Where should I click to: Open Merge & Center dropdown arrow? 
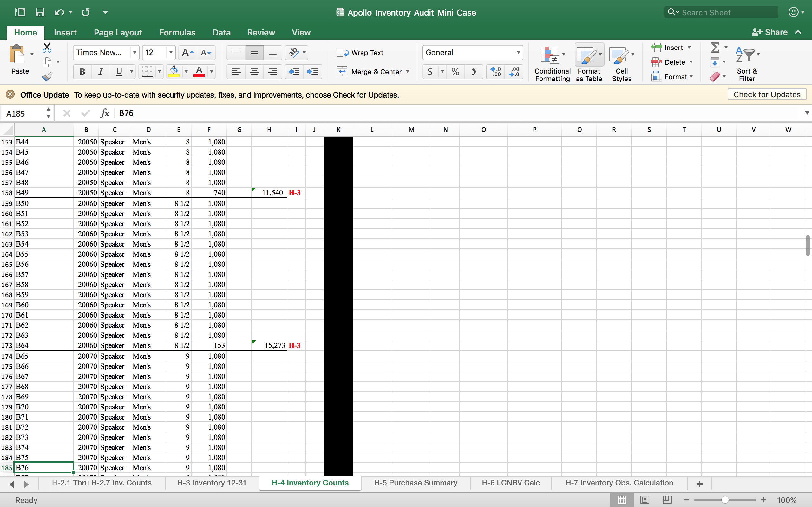[x=408, y=72]
